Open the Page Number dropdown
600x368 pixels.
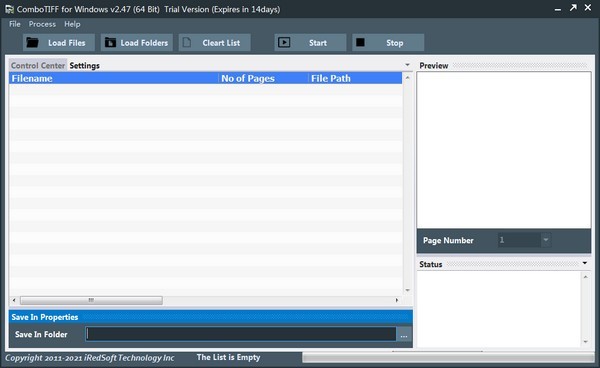coord(546,240)
